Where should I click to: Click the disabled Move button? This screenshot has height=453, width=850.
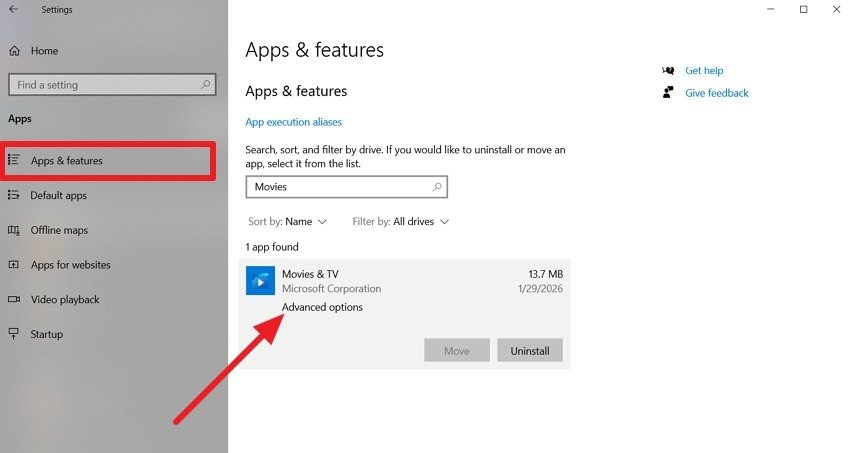pyautogui.click(x=457, y=351)
